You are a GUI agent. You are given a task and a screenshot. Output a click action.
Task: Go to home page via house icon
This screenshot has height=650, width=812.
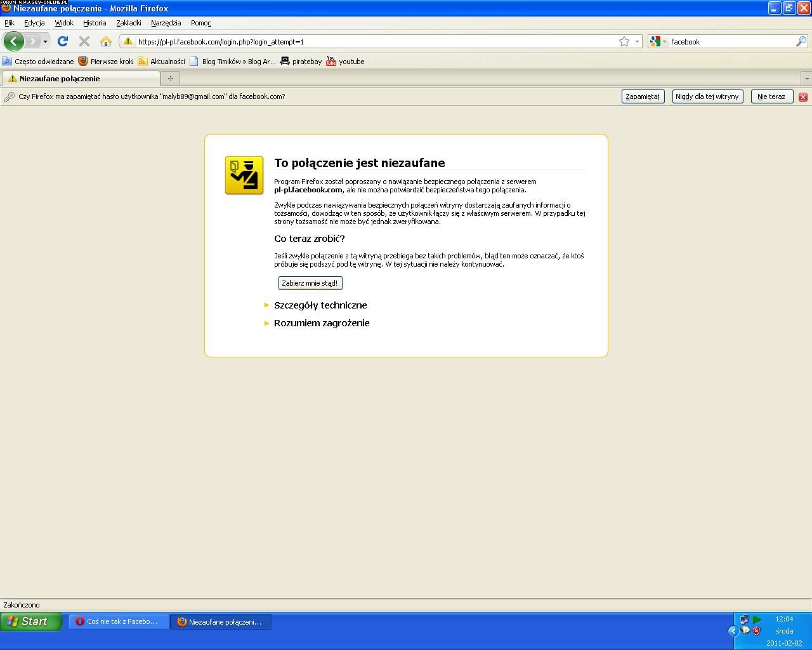[x=106, y=41]
